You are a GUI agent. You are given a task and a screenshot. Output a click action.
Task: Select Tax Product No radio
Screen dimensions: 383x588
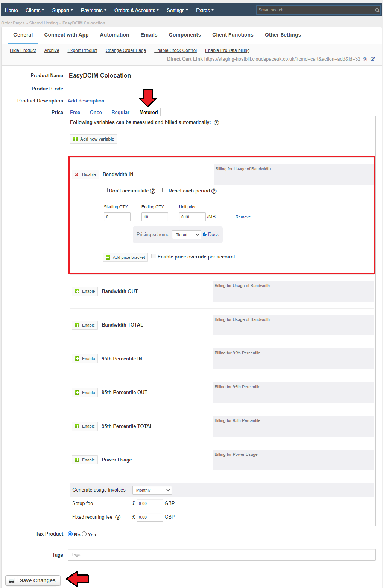coord(70,534)
